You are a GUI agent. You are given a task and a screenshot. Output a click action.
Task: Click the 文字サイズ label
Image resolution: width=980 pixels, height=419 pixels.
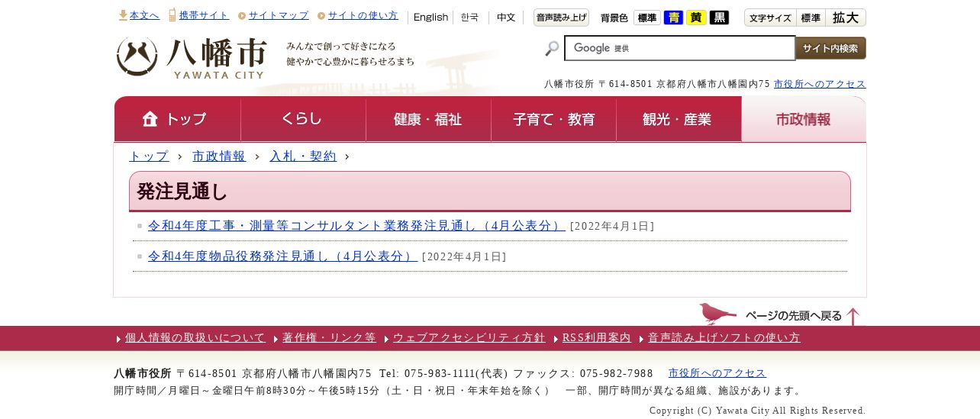click(770, 18)
